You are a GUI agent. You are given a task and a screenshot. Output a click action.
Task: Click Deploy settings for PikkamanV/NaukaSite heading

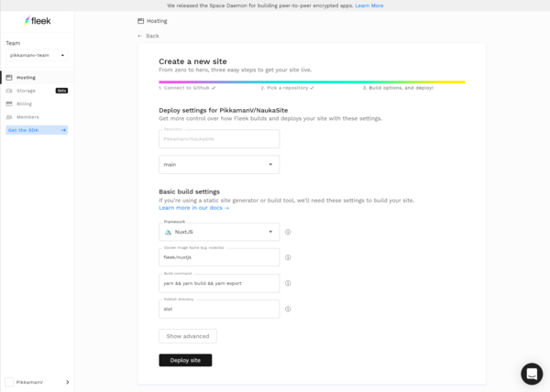click(223, 110)
